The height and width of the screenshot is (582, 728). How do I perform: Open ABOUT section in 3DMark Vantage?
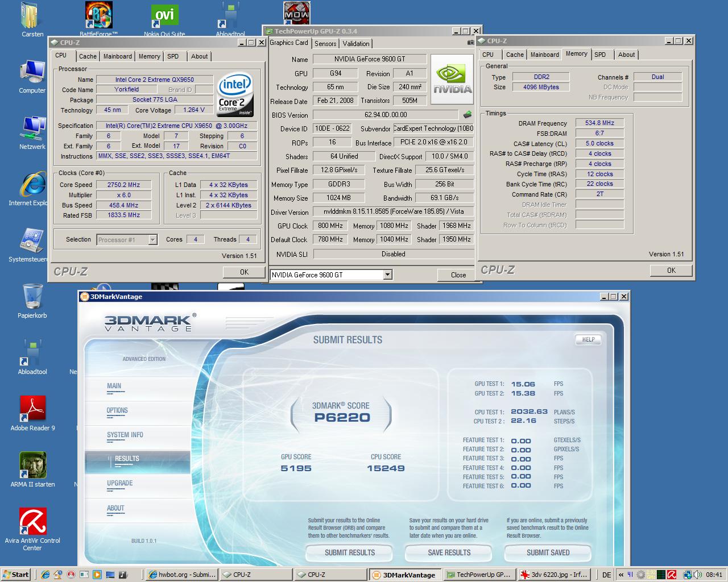click(x=115, y=508)
